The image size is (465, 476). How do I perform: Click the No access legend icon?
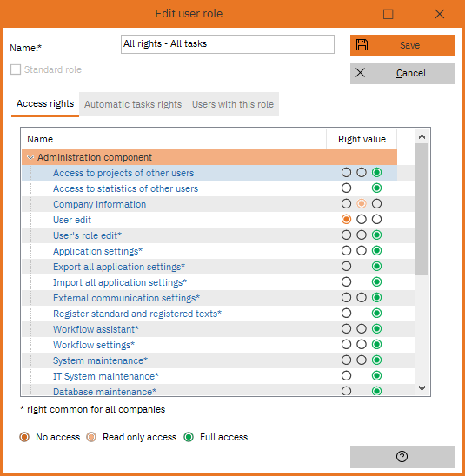tap(24, 437)
